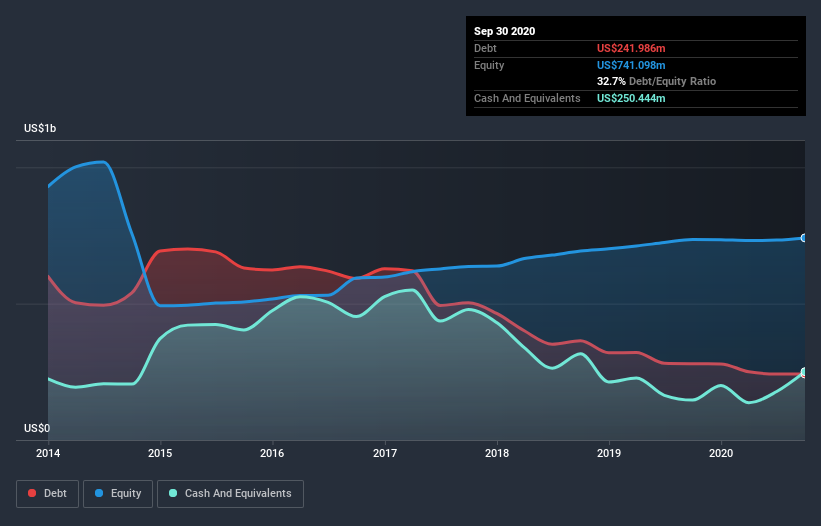
Task: Click the US$250.444m cash value
Action: [631, 98]
